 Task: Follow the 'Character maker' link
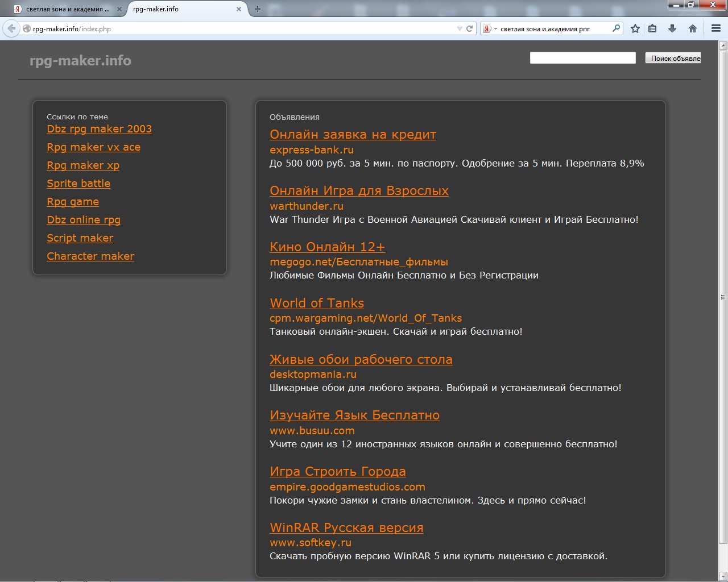(x=90, y=256)
